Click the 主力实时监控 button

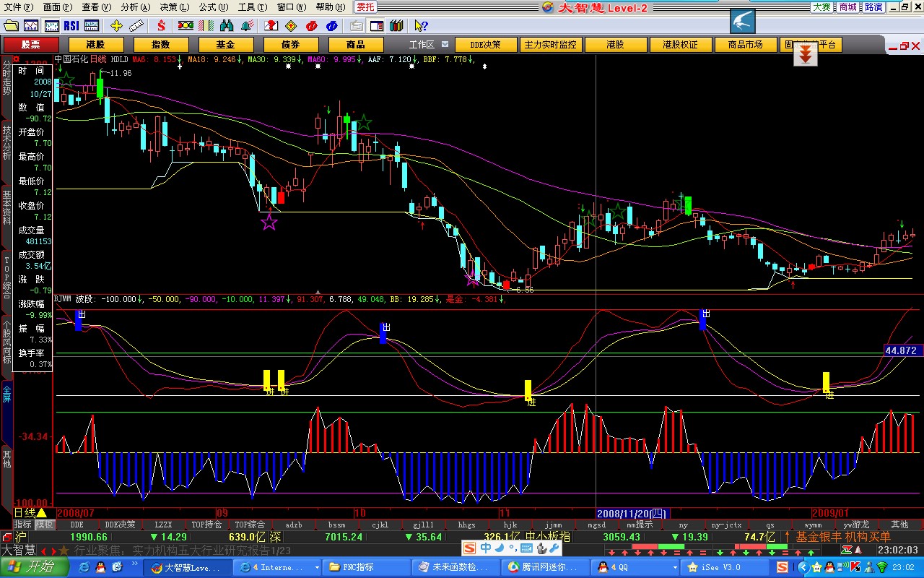pyautogui.click(x=550, y=45)
